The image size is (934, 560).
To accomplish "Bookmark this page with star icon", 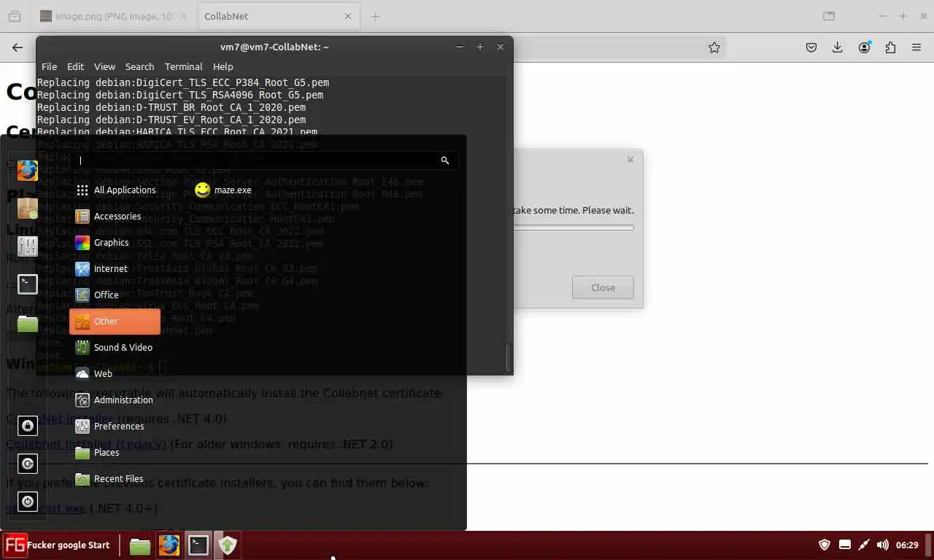I will click(714, 47).
